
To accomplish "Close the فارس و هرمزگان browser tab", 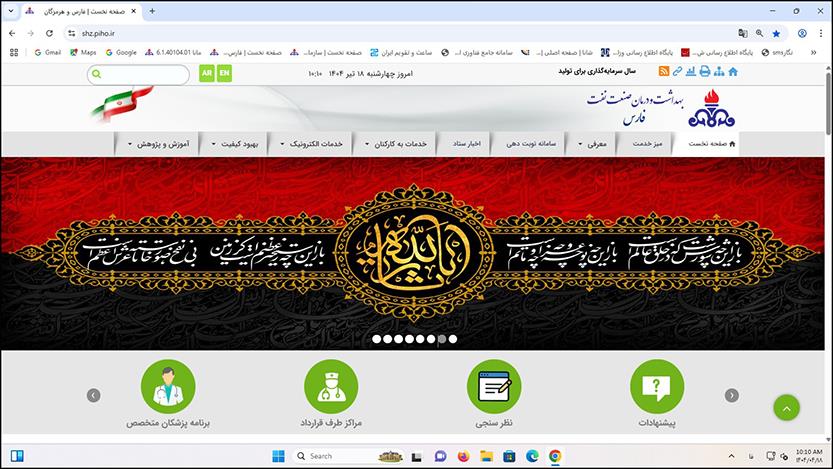I will tap(133, 11).
